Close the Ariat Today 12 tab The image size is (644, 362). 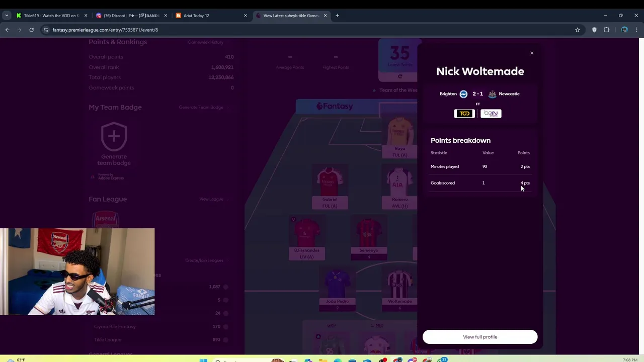click(x=246, y=16)
